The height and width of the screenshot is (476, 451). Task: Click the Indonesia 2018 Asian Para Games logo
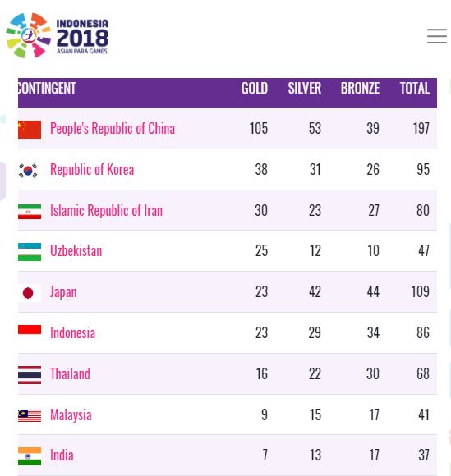(58, 35)
